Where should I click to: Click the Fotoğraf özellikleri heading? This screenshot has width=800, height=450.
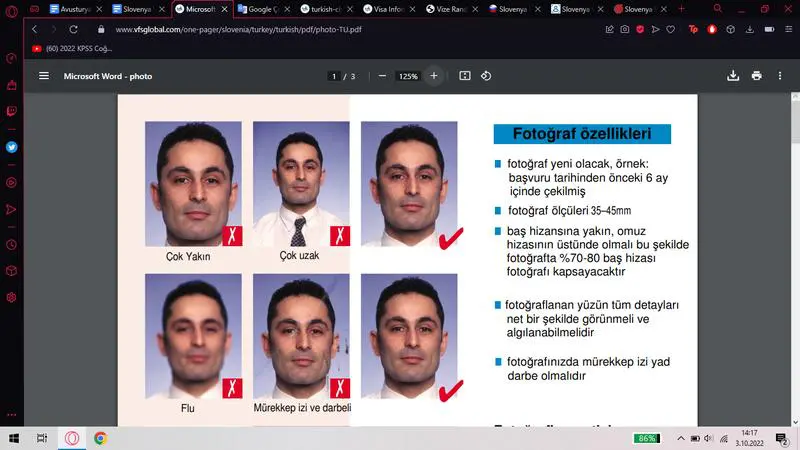pyautogui.click(x=582, y=134)
